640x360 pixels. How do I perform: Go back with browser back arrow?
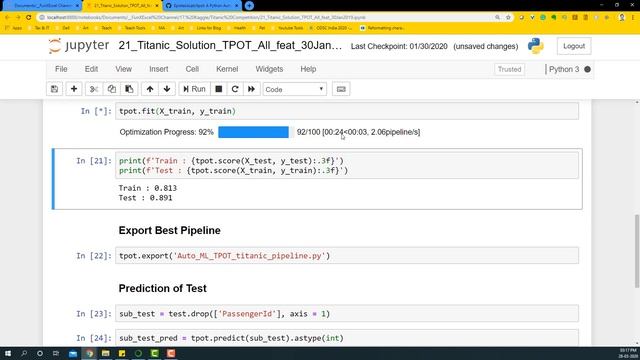click(x=7, y=17)
